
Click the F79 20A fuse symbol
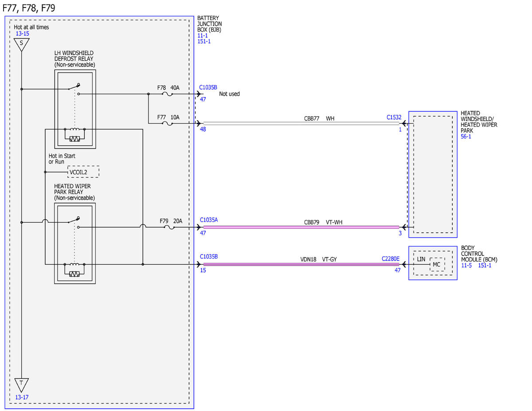[169, 227]
